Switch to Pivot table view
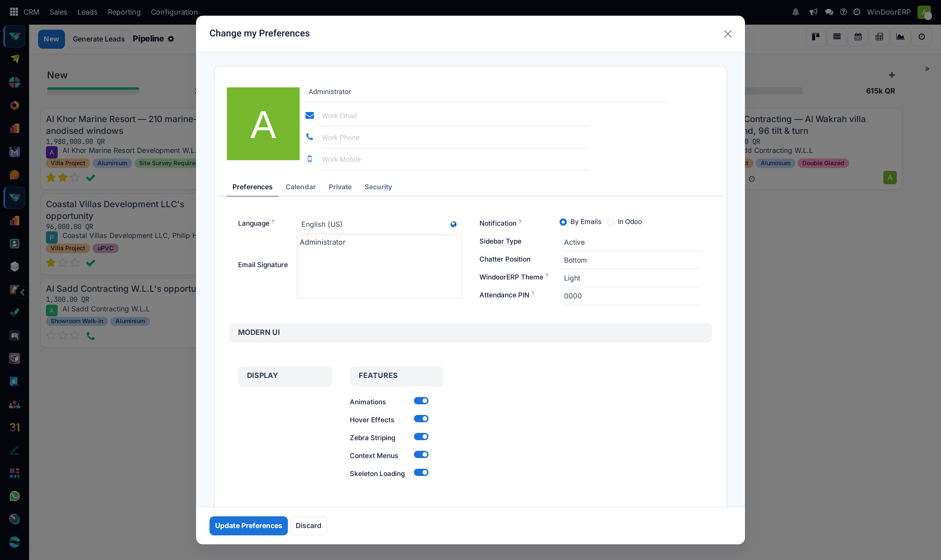 [x=879, y=37]
